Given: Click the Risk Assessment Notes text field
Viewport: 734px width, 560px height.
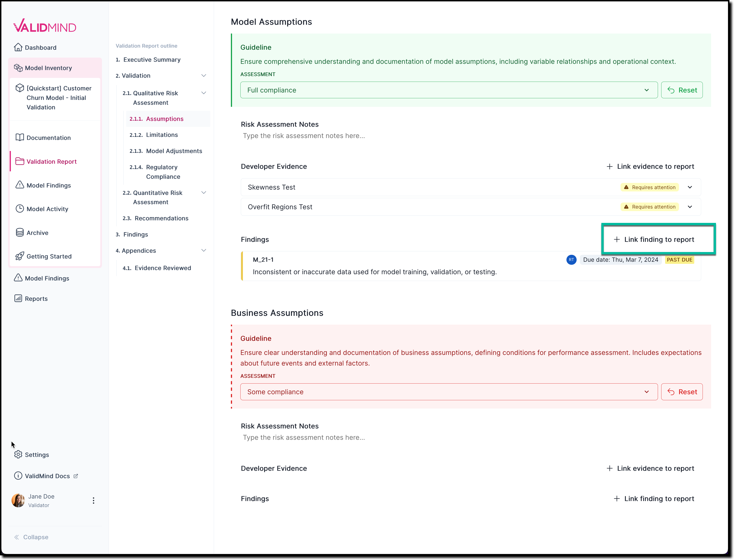Looking at the screenshot, I should tap(303, 136).
